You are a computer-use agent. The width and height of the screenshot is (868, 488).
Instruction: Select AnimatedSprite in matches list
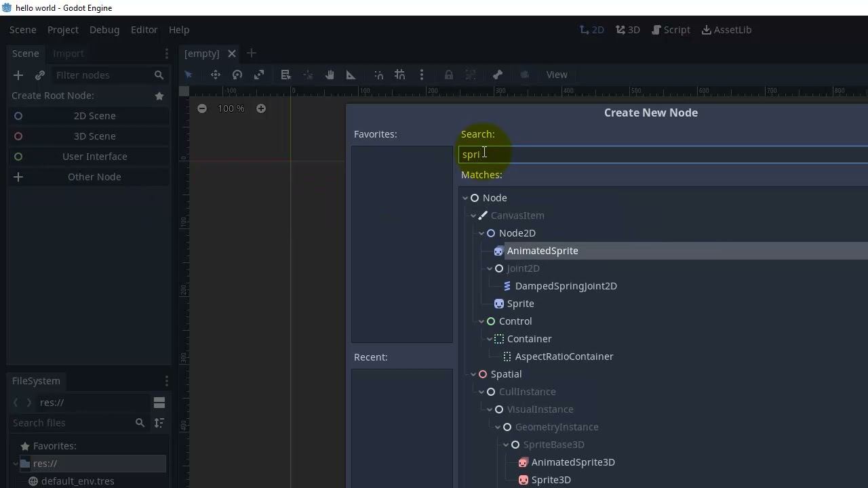[x=542, y=251]
